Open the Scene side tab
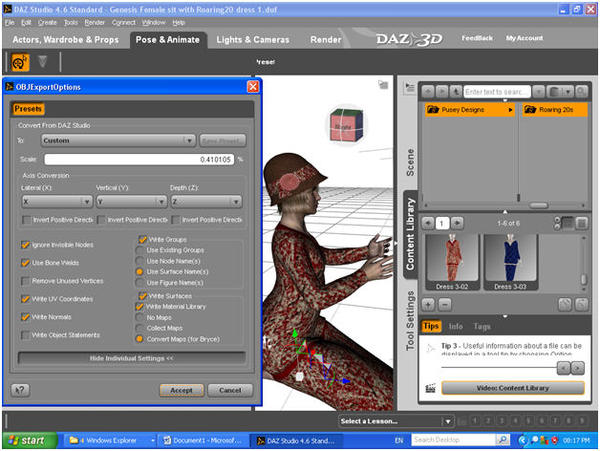 click(x=410, y=163)
